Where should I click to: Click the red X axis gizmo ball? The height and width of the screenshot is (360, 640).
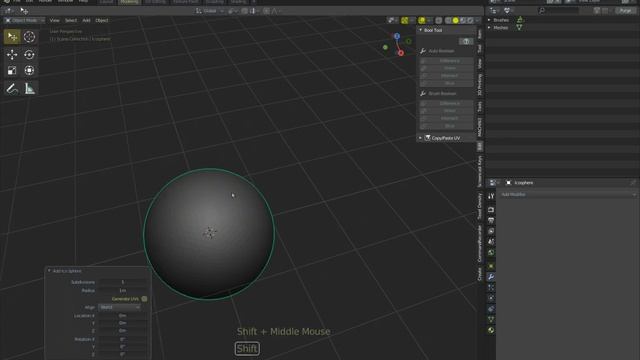[x=401, y=53]
